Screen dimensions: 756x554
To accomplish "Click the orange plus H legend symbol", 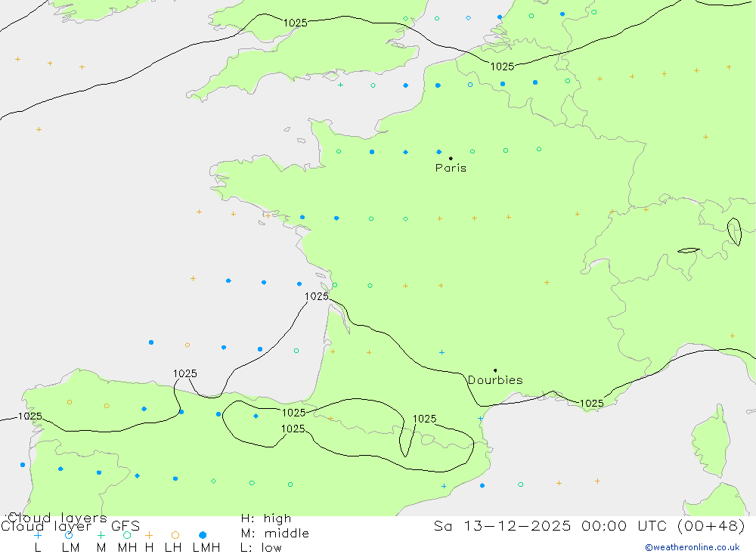I will (x=149, y=535).
